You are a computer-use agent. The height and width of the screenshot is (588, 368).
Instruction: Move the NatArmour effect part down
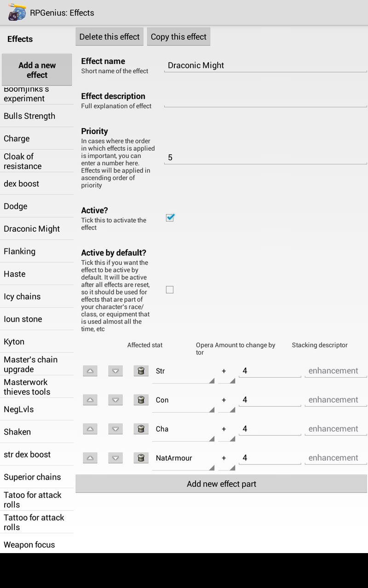(115, 458)
